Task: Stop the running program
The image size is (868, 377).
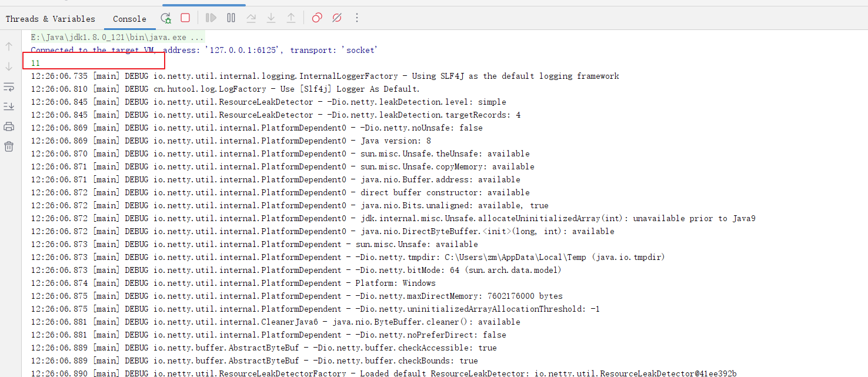Action: click(185, 18)
